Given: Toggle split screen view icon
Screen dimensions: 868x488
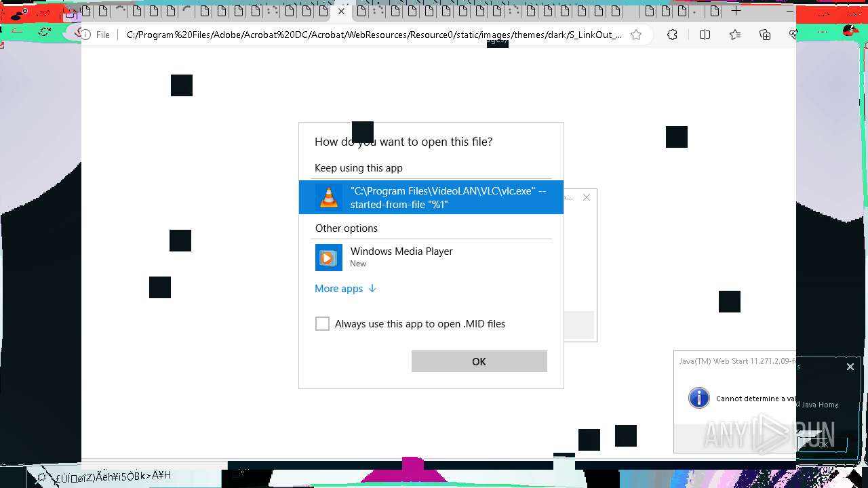Looking at the screenshot, I should coord(705,35).
